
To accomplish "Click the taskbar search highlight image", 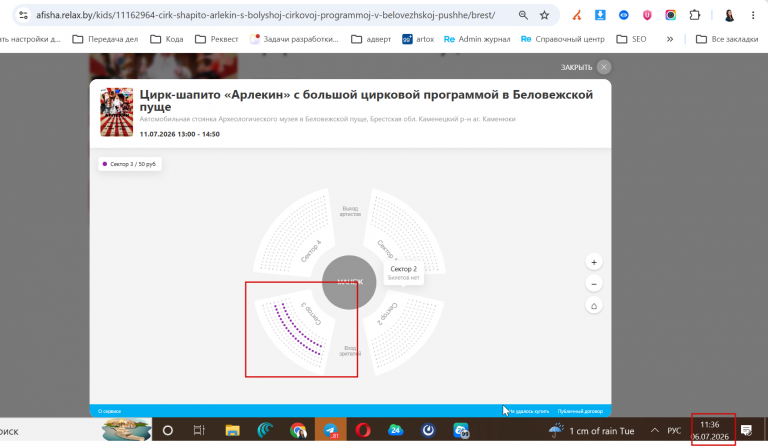I will [126, 430].
